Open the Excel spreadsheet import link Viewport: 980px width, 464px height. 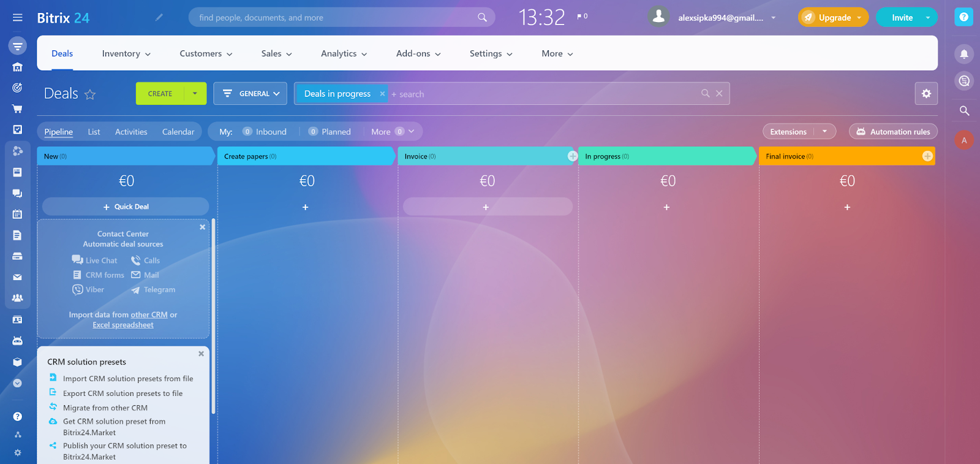point(123,325)
